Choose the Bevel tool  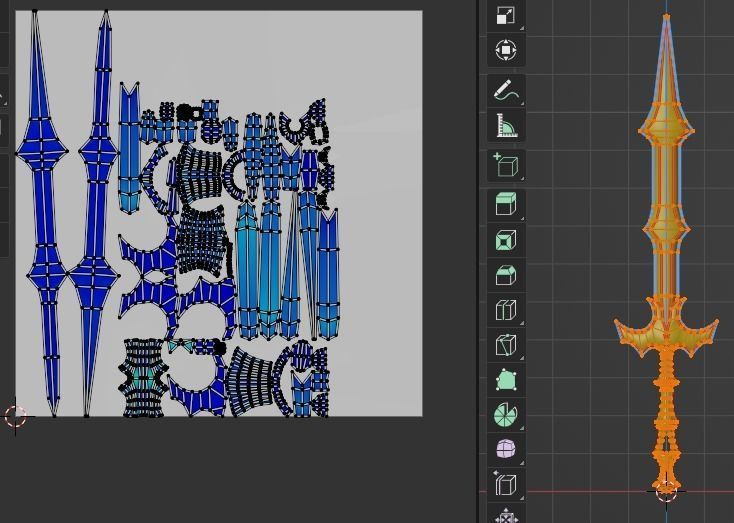pyautogui.click(x=506, y=275)
